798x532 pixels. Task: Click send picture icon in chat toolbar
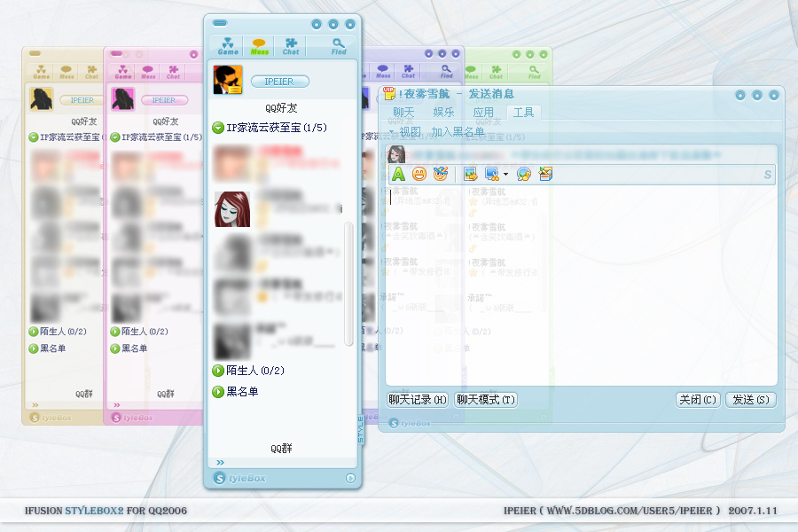tap(470, 174)
